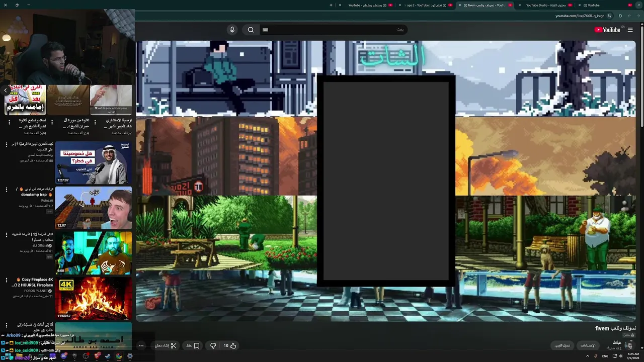Open options menu for donutsmp trap video
Image resolution: width=644 pixels, height=362 pixels.
pyautogui.click(x=7, y=190)
